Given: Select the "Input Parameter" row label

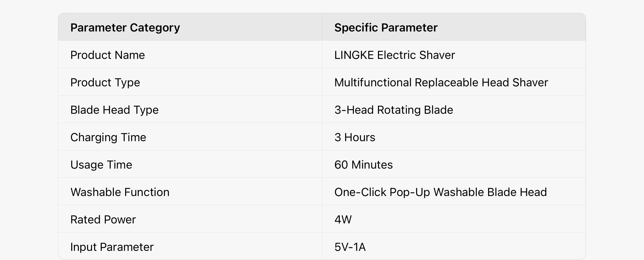Looking at the screenshot, I should tap(112, 247).
